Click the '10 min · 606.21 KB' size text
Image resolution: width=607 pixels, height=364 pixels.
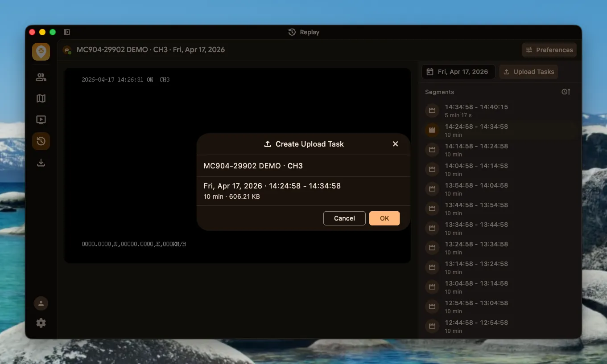[x=232, y=196]
